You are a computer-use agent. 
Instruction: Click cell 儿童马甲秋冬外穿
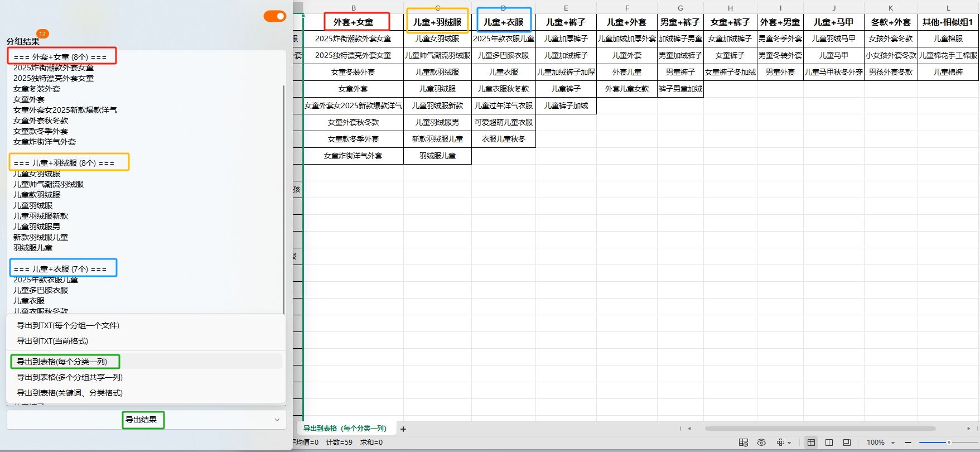(834, 72)
